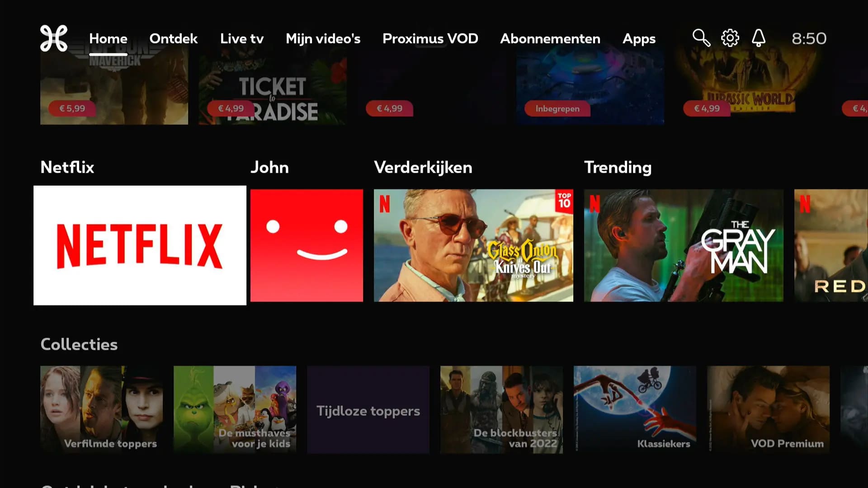
Task: Click the Ontdek navigation menu item
Action: point(174,38)
